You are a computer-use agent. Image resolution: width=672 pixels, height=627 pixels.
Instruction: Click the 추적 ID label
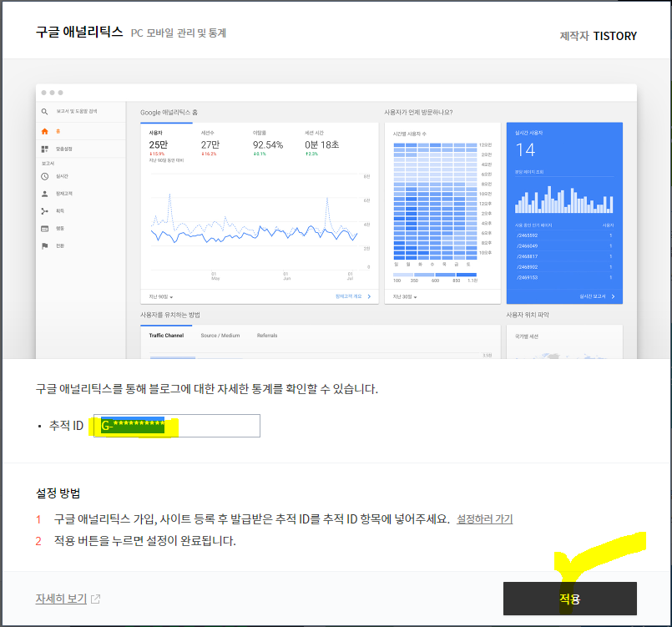(x=66, y=426)
